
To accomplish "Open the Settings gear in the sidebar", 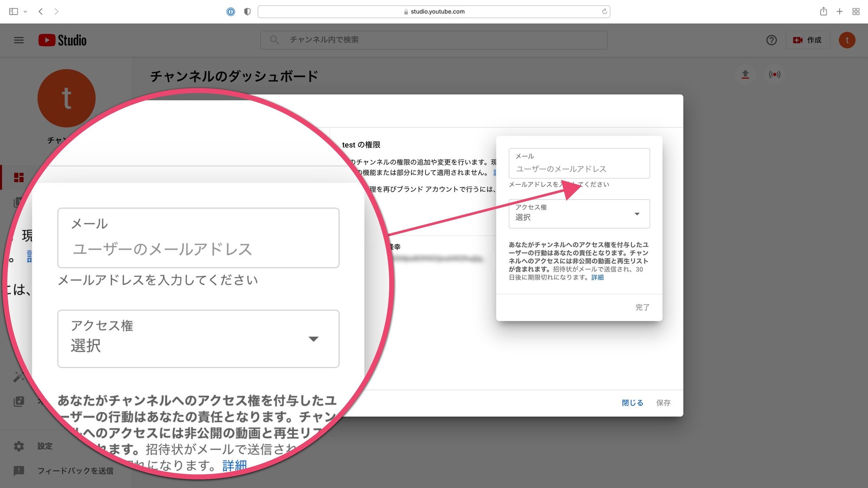I will click(19, 446).
